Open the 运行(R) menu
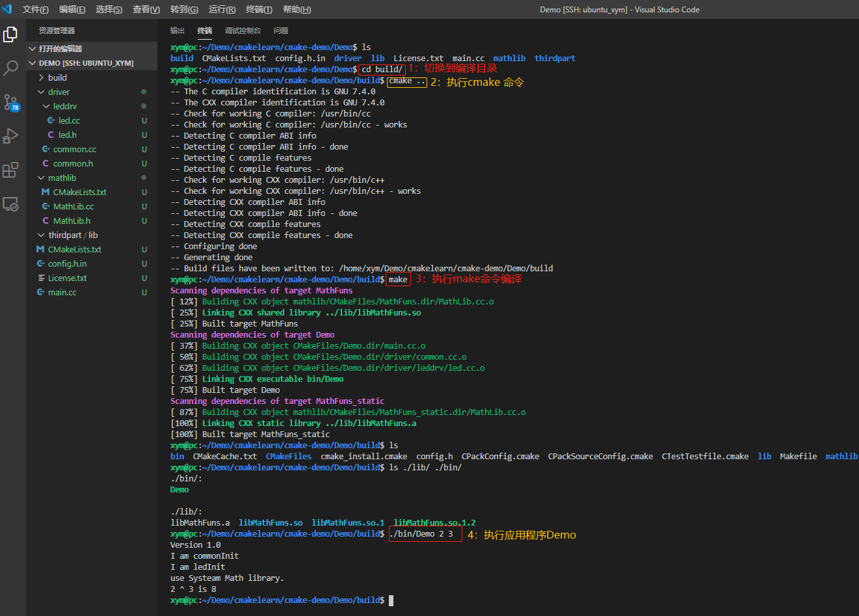Viewport: 859px width, 616px height. pyautogui.click(x=222, y=9)
